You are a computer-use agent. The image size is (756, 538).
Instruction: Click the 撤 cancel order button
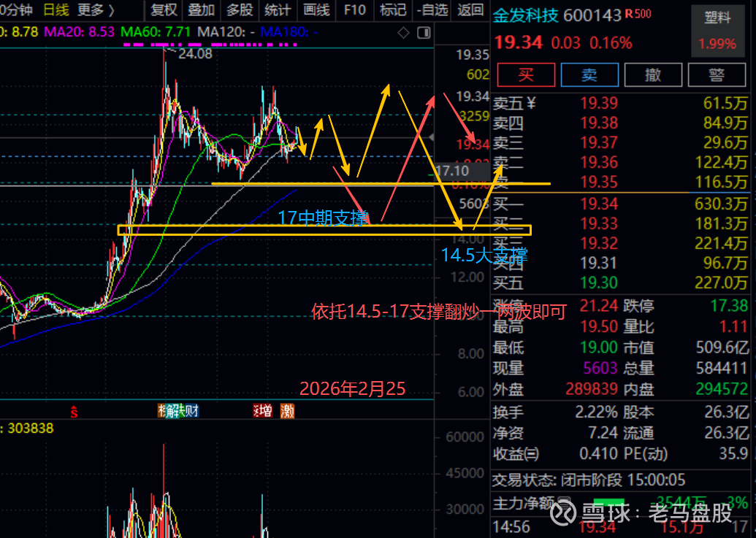653,75
